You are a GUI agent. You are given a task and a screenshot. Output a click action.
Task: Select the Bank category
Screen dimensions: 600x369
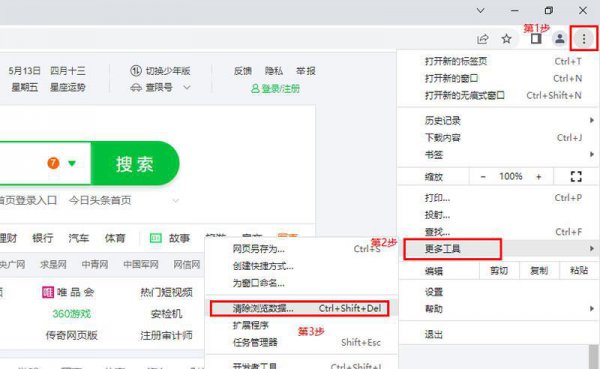[43, 238]
